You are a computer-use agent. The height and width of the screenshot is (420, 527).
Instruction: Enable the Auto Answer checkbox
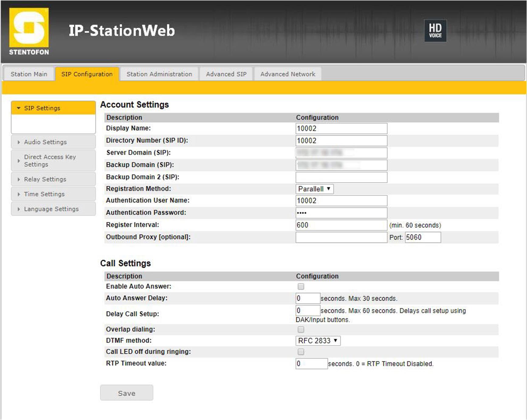301,286
